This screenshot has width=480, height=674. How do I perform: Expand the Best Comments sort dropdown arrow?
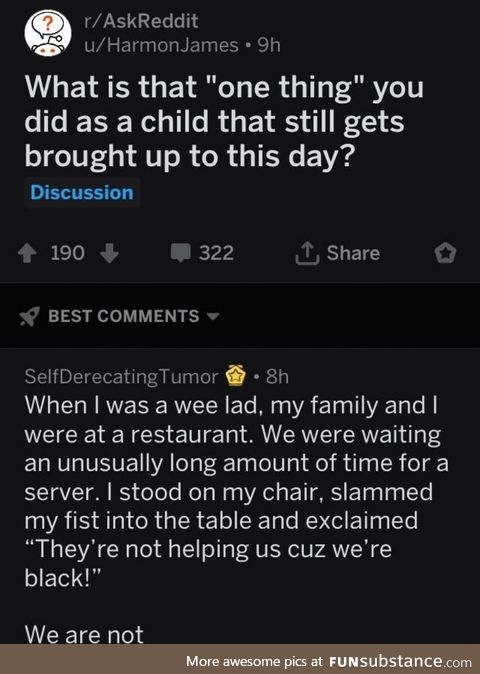[x=213, y=317]
